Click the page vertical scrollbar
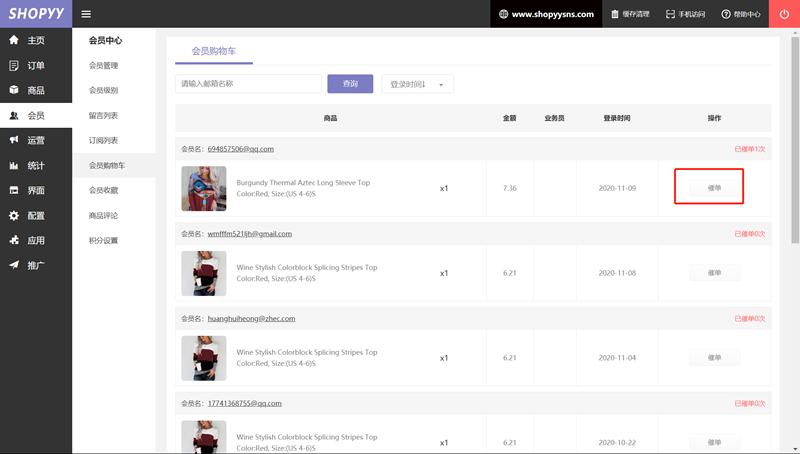Viewport: 800px width, 454px height. [x=795, y=140]
